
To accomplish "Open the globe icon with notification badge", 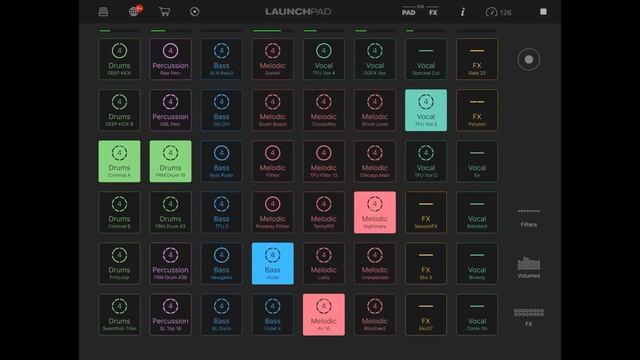I will point(135,11).
